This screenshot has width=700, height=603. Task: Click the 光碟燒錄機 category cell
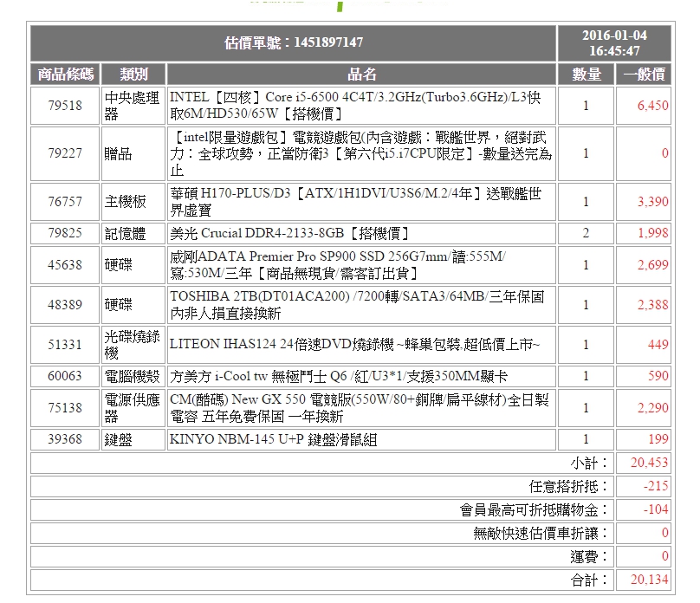point(133,345)
